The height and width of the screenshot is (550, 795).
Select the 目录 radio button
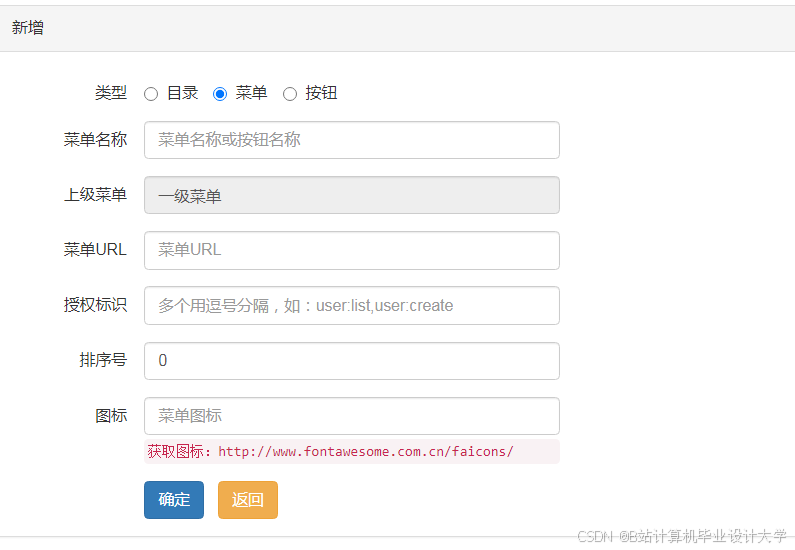tap(151, 94)
